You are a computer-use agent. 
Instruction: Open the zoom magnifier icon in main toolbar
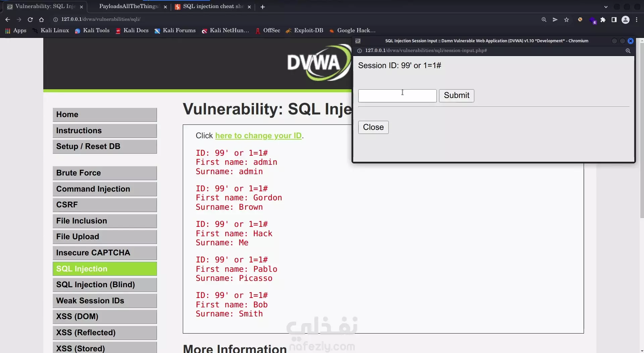coord(544,19)
